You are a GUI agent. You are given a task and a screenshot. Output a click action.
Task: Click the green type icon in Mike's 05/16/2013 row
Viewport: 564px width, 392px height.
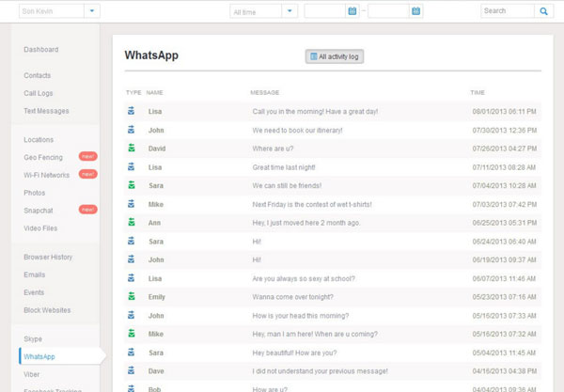point(132,333)
